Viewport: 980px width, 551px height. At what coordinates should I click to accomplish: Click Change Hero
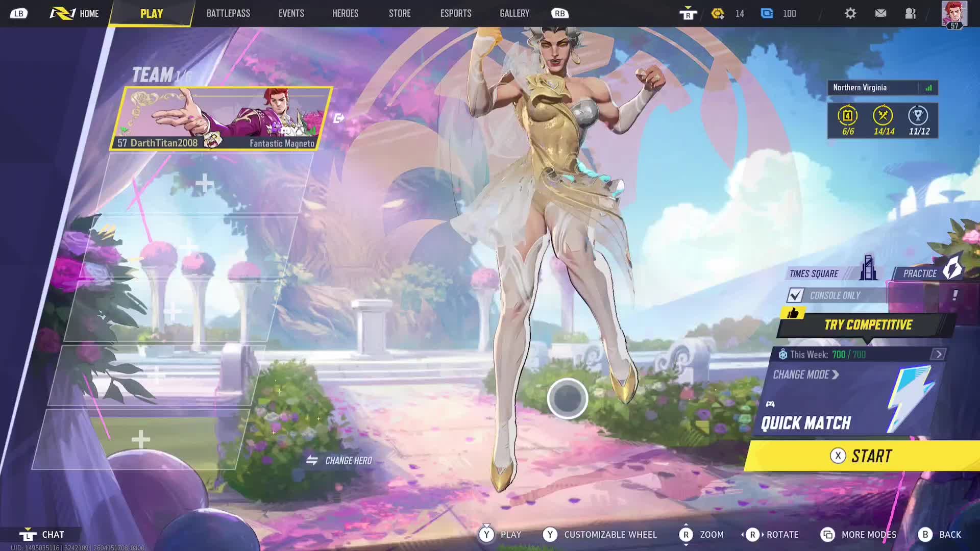pyautogui.click(x=339, y=461)
